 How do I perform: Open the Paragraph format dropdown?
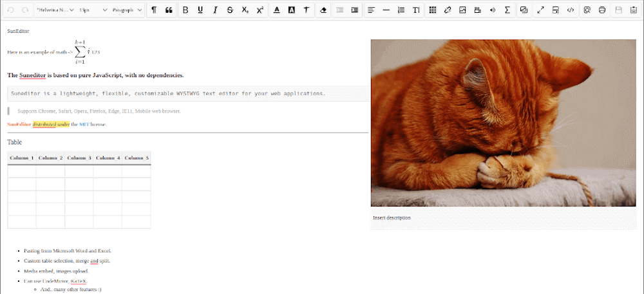point(127,10)
